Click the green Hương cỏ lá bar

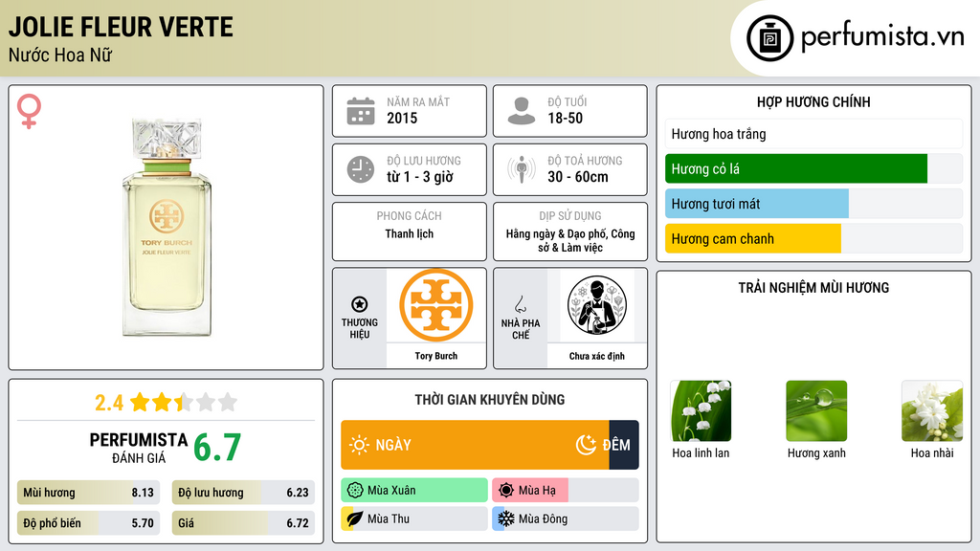[795, 168]
